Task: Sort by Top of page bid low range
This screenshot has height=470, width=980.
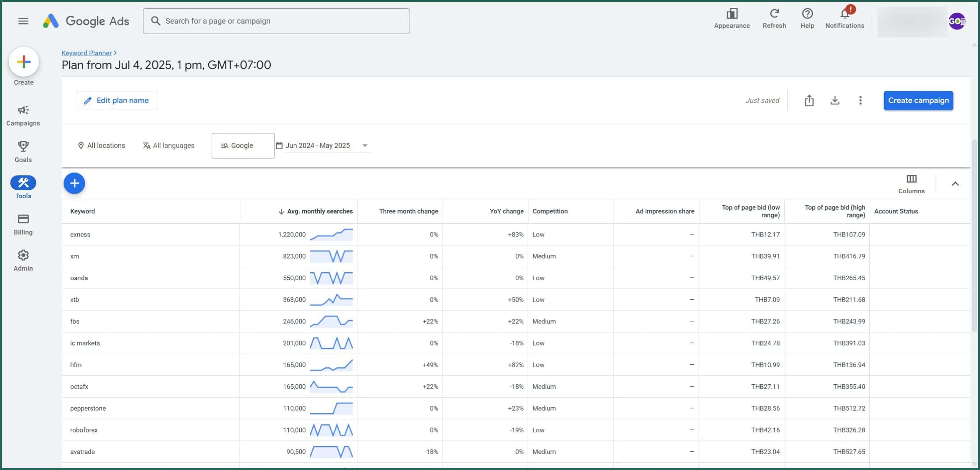Action: tap(750, 211)
